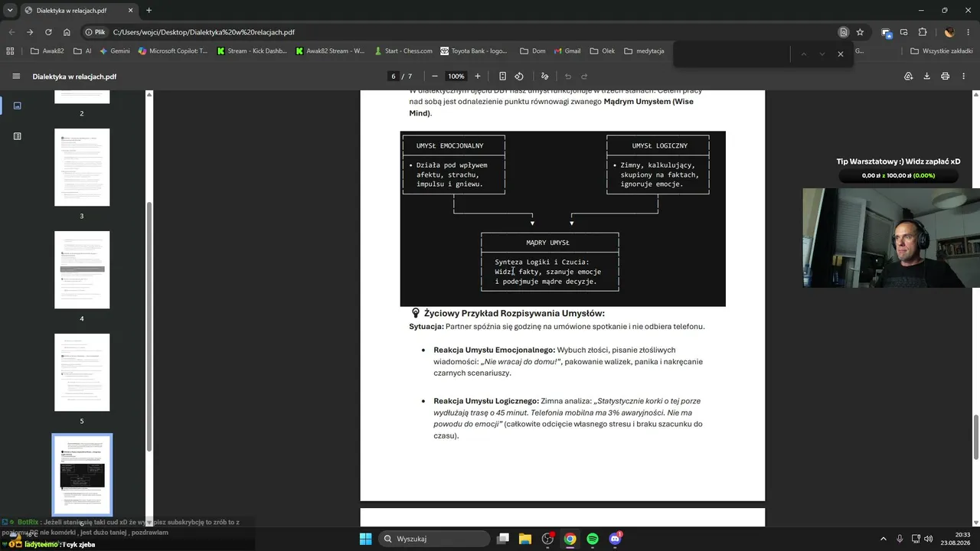Open the Stream - Kick Dashboard bookmark

coord(252,51)
